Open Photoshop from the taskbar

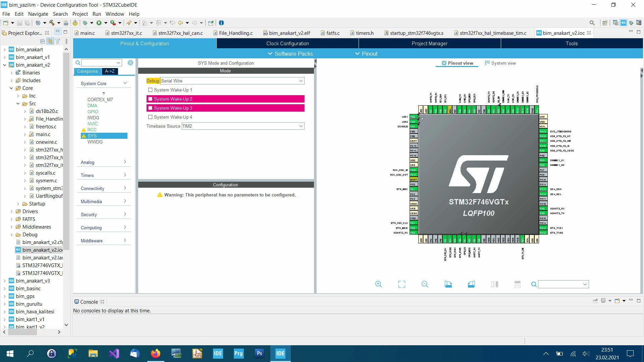click(x=259, y=354)
